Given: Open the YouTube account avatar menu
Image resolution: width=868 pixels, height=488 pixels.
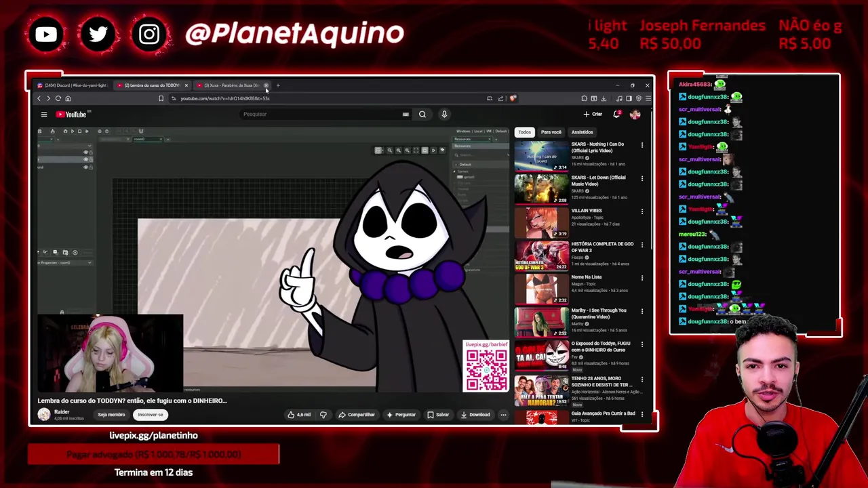Looking at the screenshot, I should [x=635, y=114].
